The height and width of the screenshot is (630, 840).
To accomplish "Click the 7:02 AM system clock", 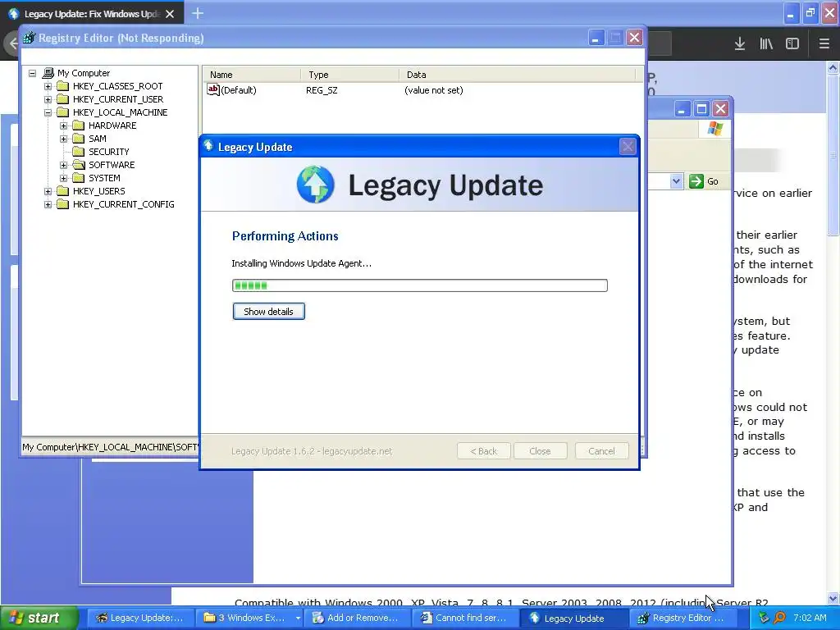I will 810,618.
